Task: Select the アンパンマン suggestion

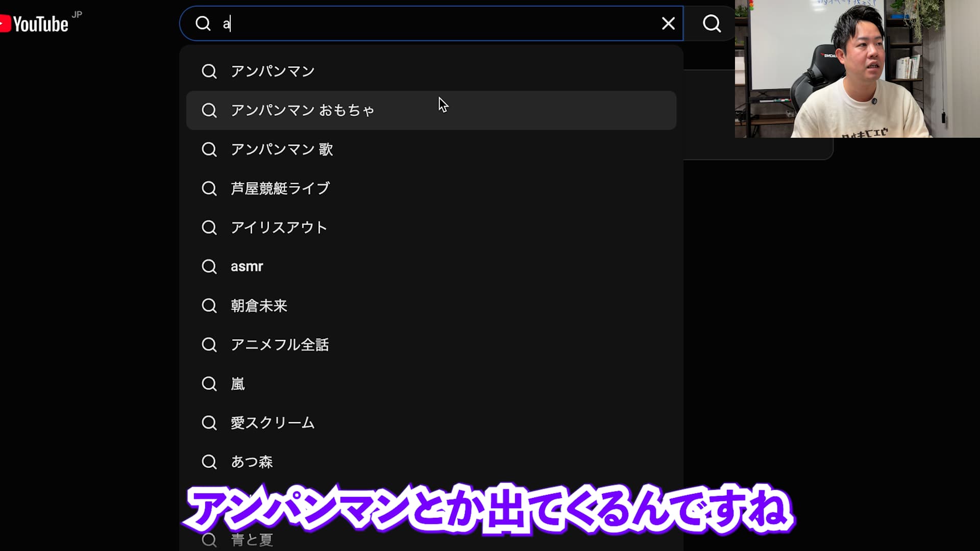Action: click(x=273, y=71)
